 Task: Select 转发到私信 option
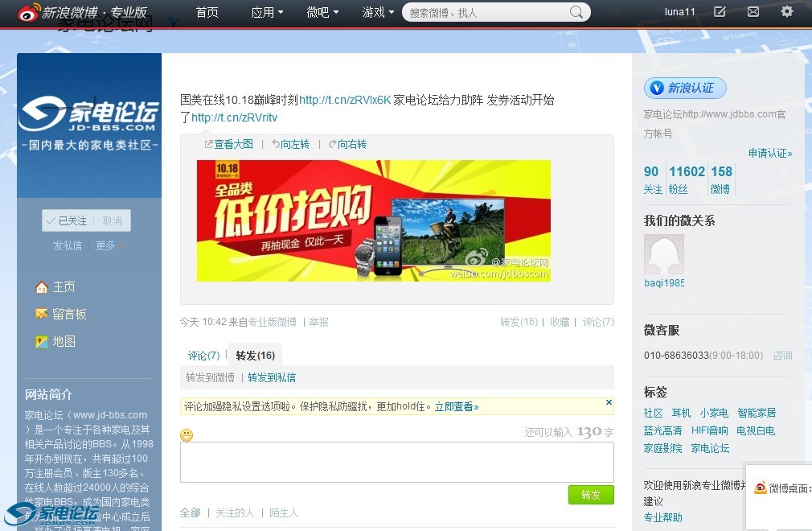(x=272, y=377)
